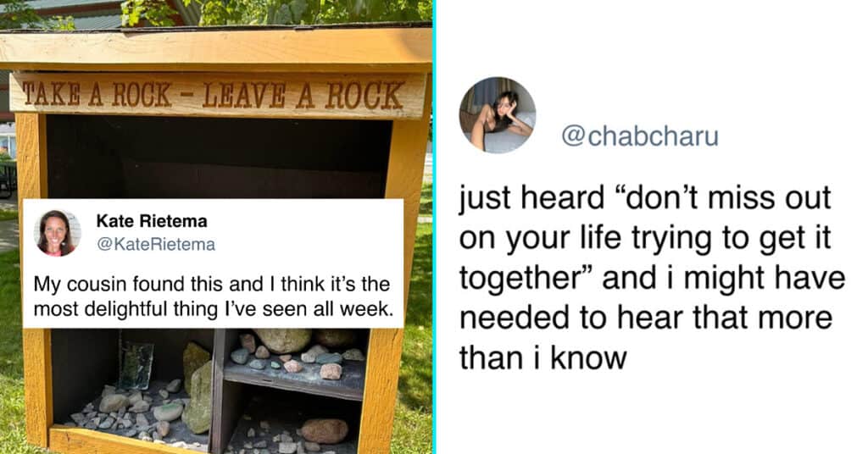Click the wooden roof of the rock box
The width and height of the screenshot is (868, 454).
coord(216,48)
